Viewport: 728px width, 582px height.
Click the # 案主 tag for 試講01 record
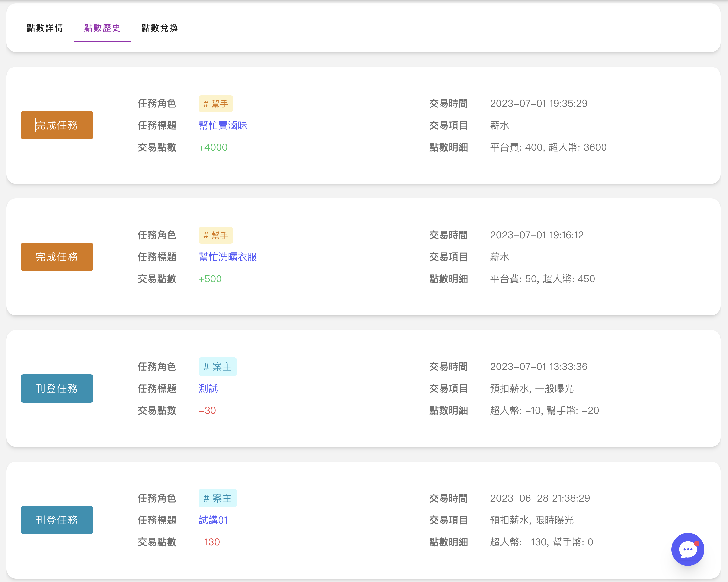pyautogui.click(x=218, y=498)
